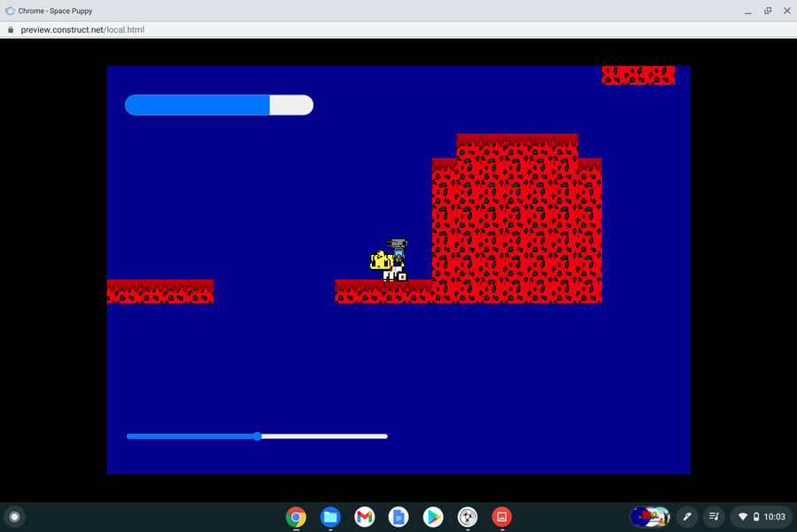Click the 'Chrome - Space Puppy' window title
This screenshot has height=532, width=797.
(56, 11)
